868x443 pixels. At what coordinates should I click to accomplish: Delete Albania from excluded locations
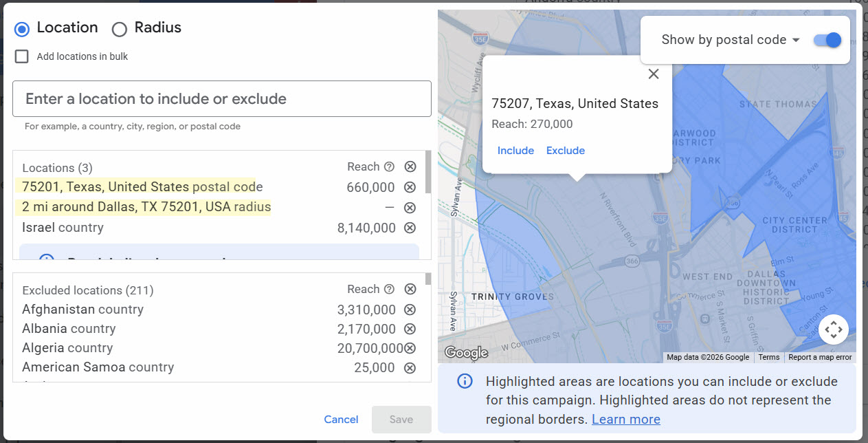pos(410,328)
